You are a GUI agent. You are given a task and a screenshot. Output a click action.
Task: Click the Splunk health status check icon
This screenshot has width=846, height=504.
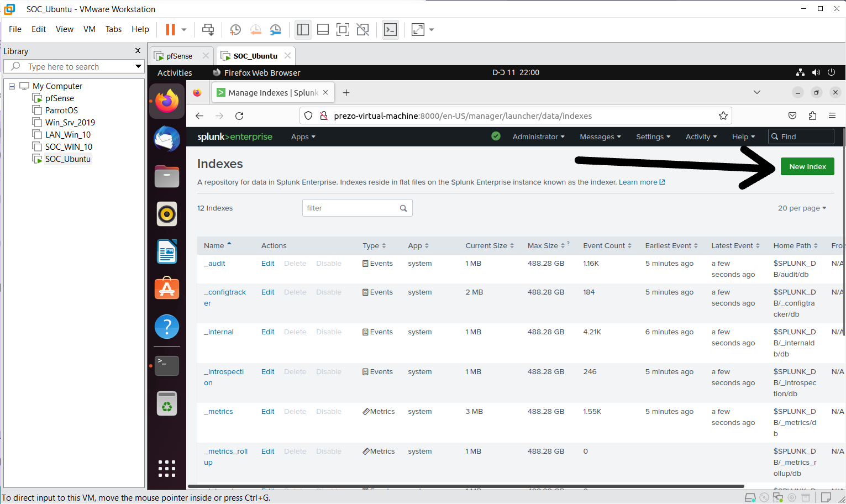[496, 136]
